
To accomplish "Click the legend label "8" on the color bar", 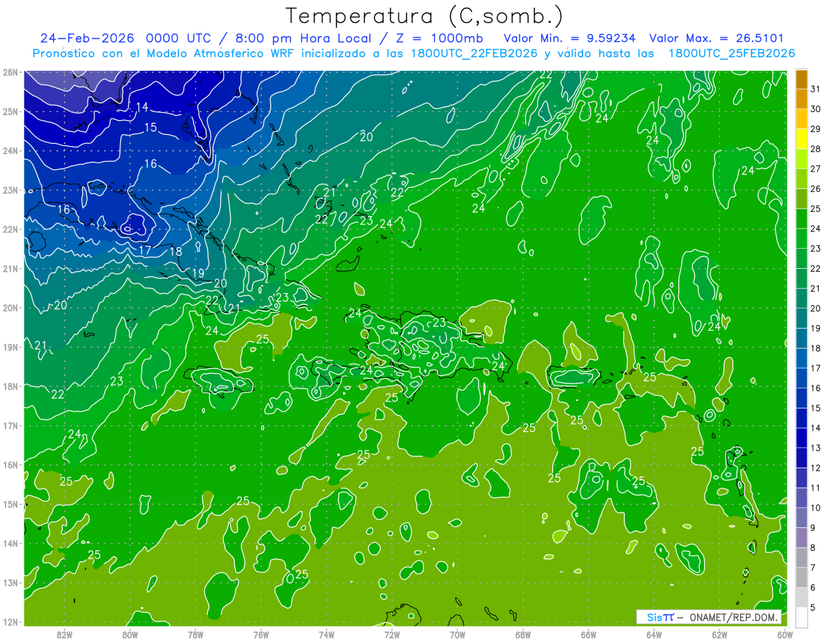I will [813, 548].
